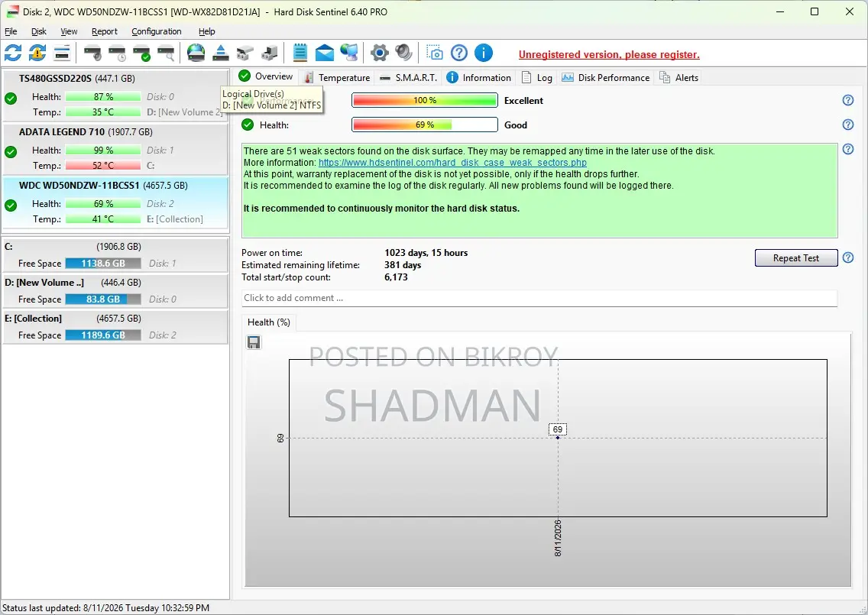
Task: Click the 1189.6 GB free space bar
Action: point(103,335)
